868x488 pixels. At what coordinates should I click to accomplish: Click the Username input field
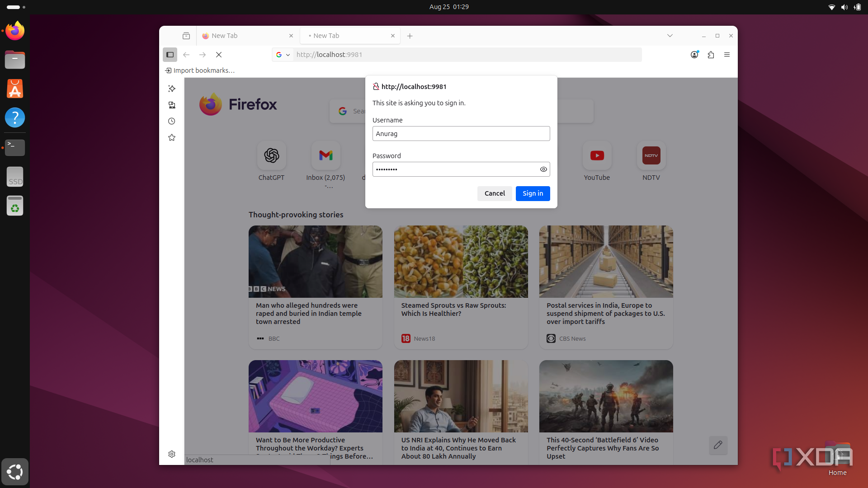[461, 134]
